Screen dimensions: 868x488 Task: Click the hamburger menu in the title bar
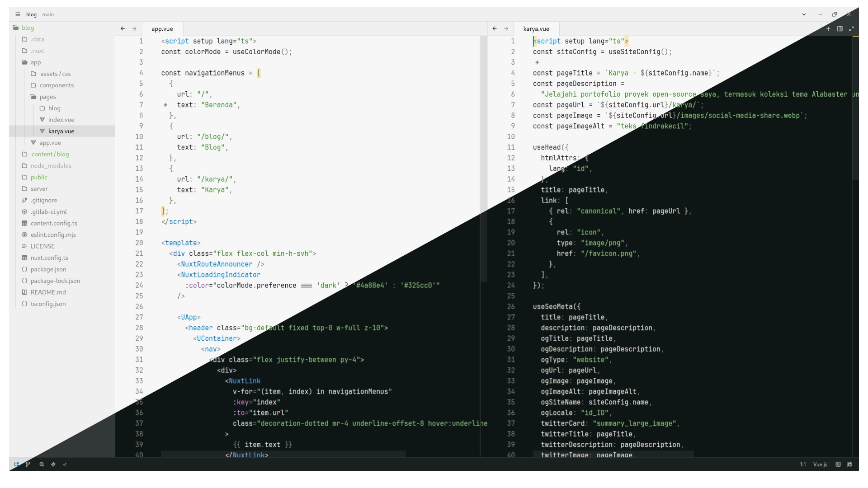tap(17, 14)
